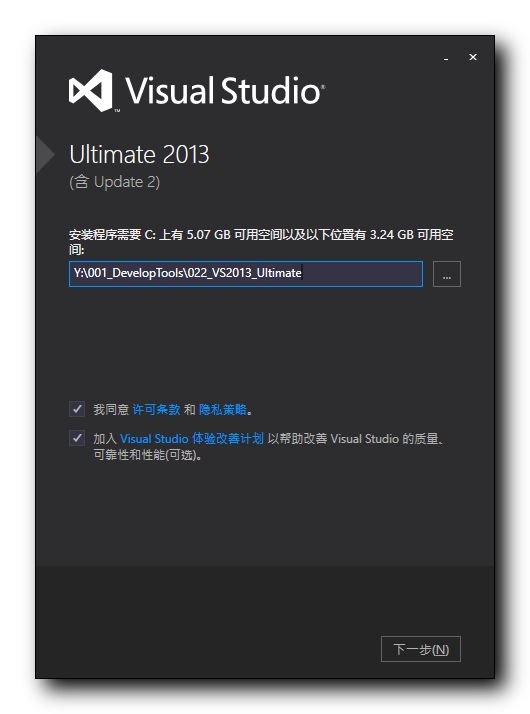
Task: Close the Visual Studio installer window
Action: coord(473,57)
